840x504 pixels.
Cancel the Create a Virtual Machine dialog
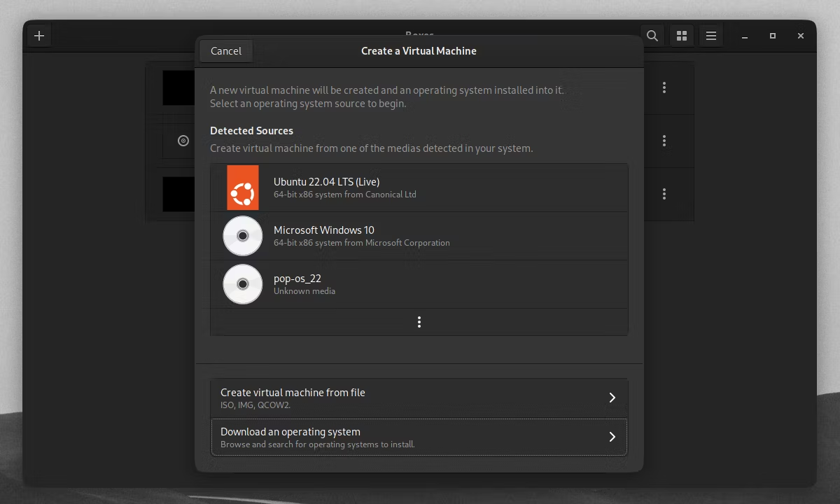[x=226, y=51]
